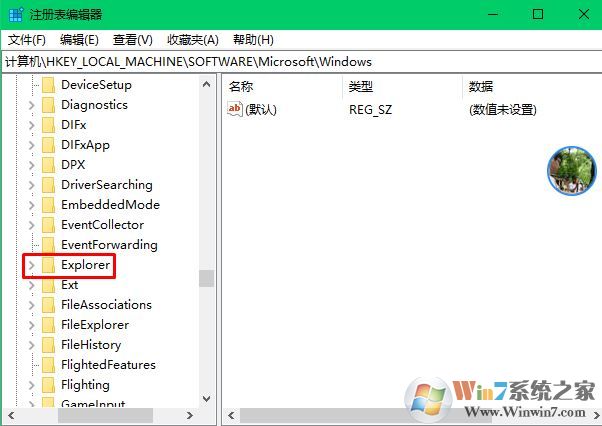This screenshot has width=602, height=426.
Task: Select the EventForwarding key label
Action: pyautogui.click(x=109, y=244)
